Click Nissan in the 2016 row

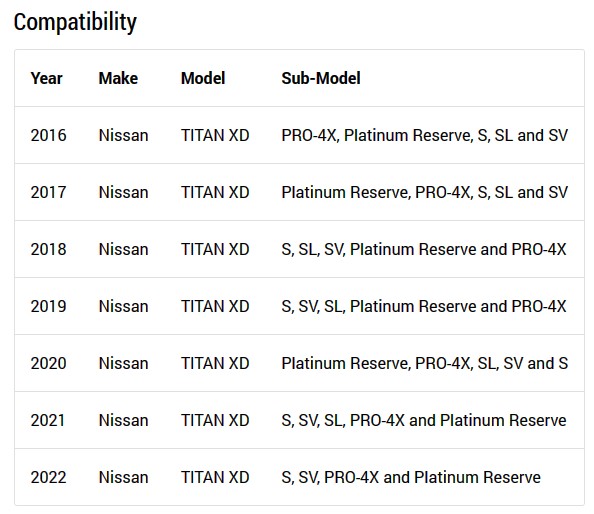(x=123, y=136)
